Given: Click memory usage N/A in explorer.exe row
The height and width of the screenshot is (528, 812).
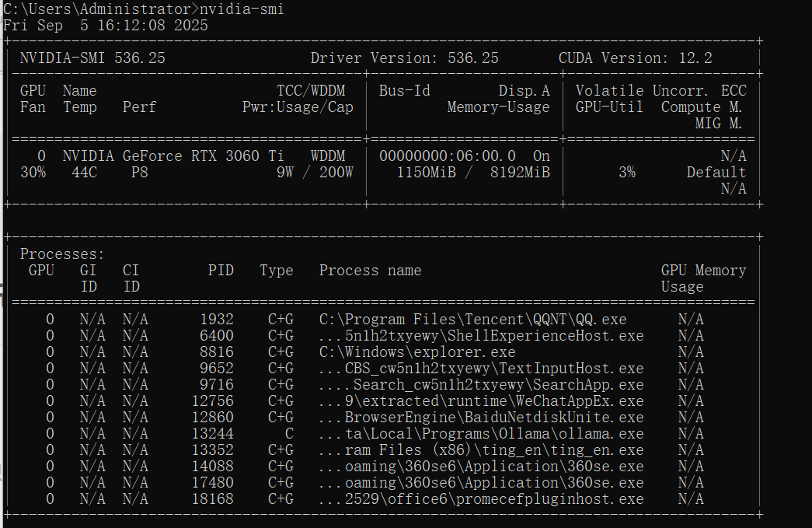Looking at the screenshot, I should pos(691,351).
